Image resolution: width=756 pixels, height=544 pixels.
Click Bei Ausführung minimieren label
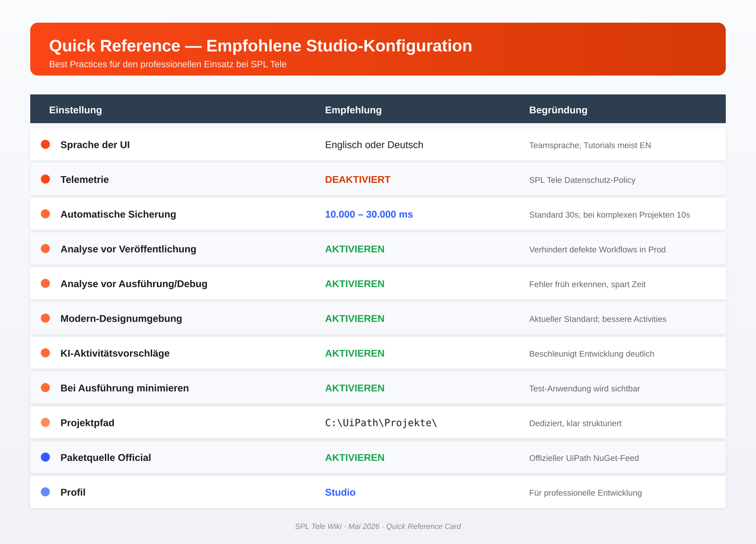pyautogui.click(x=125, y=388)
